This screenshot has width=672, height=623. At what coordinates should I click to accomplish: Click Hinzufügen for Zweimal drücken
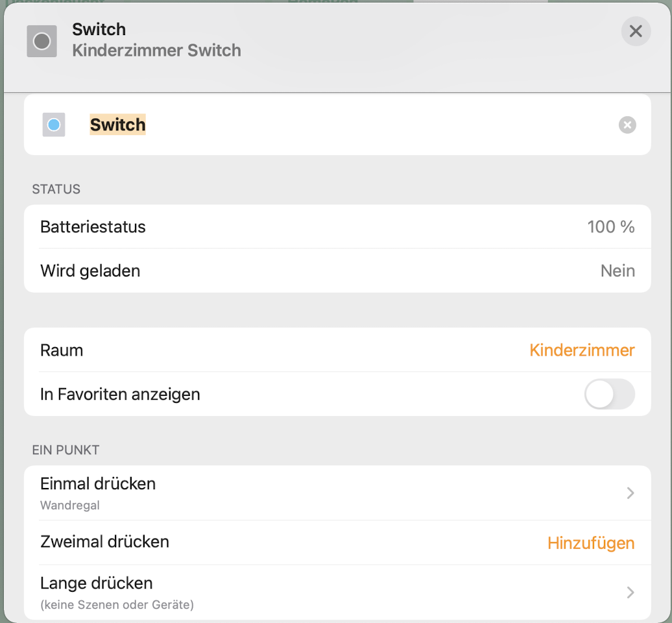click(590, 543)
